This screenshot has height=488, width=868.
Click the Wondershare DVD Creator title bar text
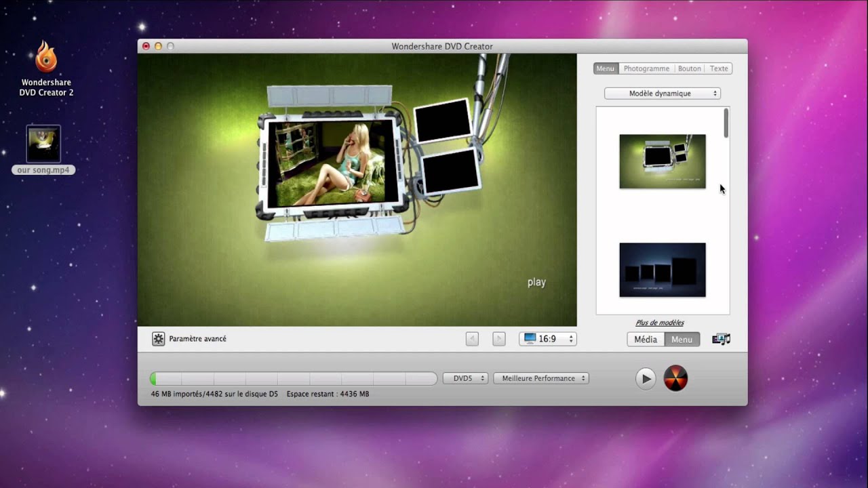[x=442, y=47]
